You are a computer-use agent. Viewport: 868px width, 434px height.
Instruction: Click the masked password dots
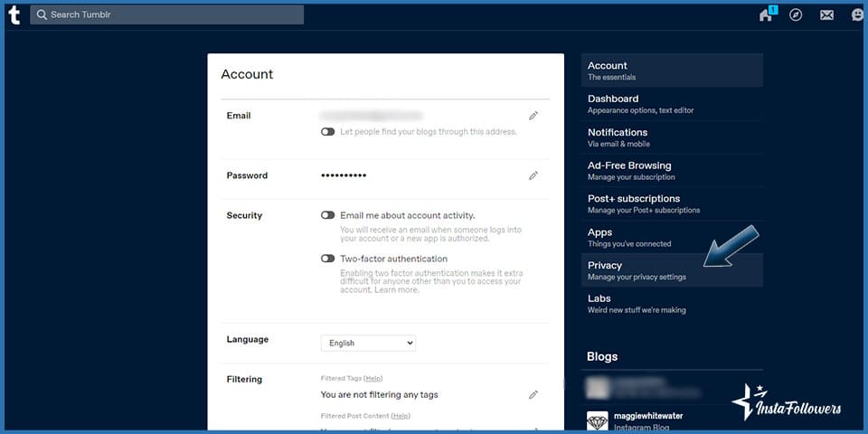click(x=344, y=175)
